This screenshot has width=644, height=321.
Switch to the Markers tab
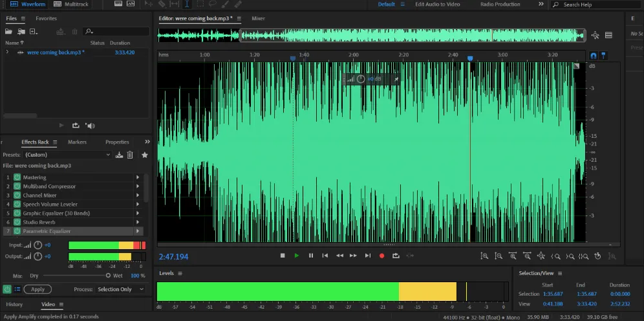(77, 142)
